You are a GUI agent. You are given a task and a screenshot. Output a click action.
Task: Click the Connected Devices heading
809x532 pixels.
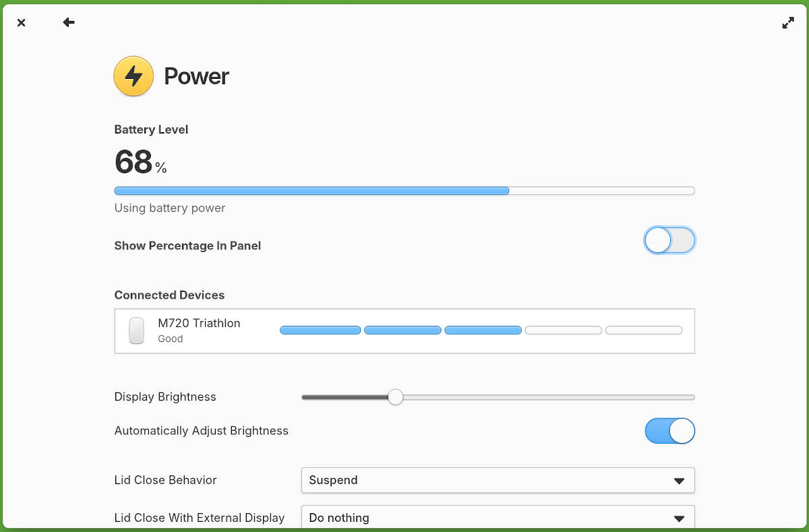tap(169, 295)
